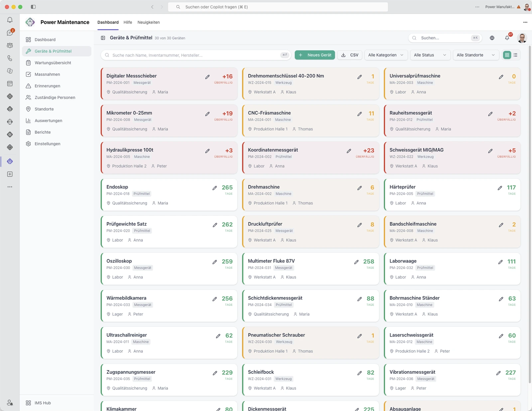
Task: Switch to Hilfe tab
Action: (128, 22)
